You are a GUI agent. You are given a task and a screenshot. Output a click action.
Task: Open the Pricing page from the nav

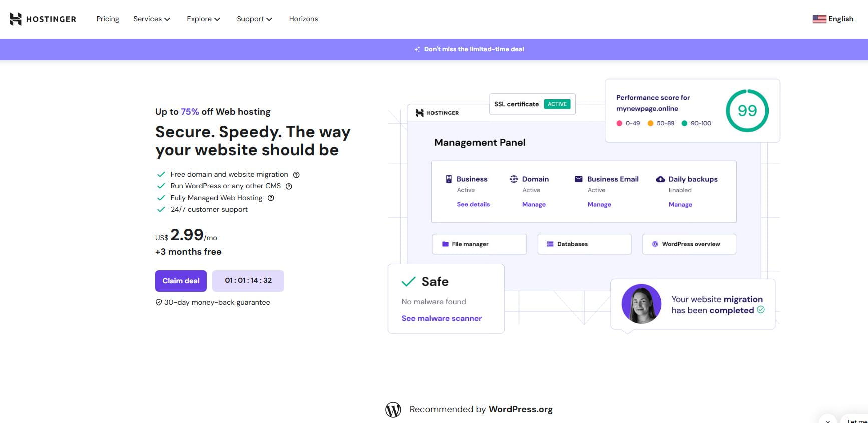[108, 19]
